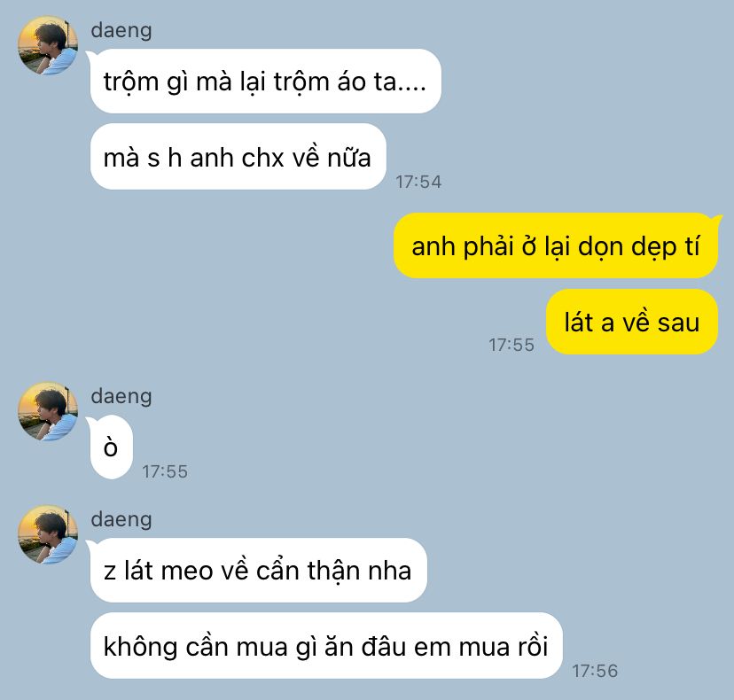
Task: Select the 'mà s h anh chx về nữa' bubble
Action: click(238, 157)
